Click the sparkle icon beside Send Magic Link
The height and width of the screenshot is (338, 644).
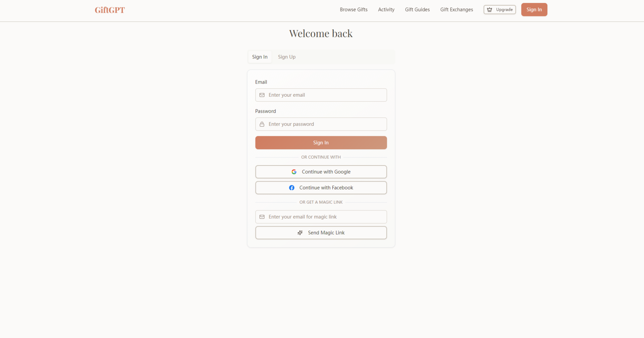click(x=300, y=233)
